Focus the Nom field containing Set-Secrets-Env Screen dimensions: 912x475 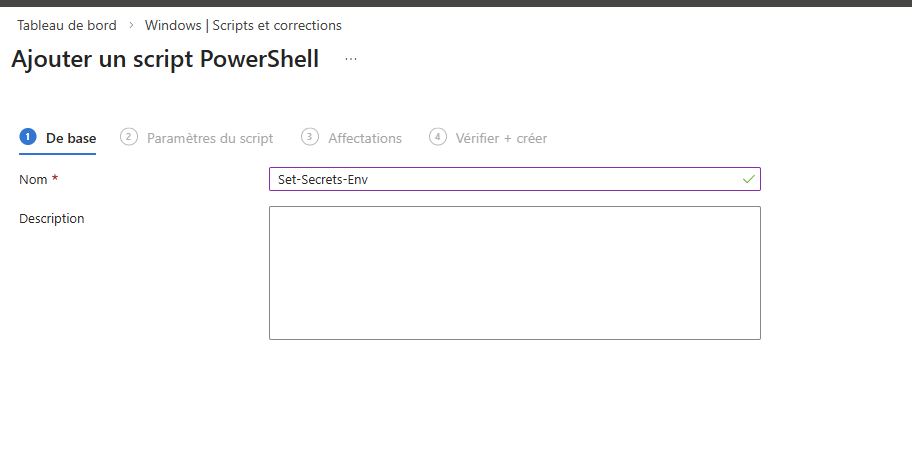500,179
